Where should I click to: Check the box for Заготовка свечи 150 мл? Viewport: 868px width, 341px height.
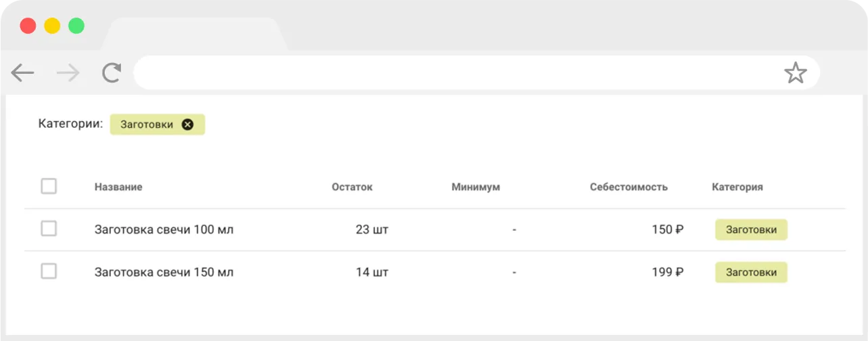(x=49, y=271)
